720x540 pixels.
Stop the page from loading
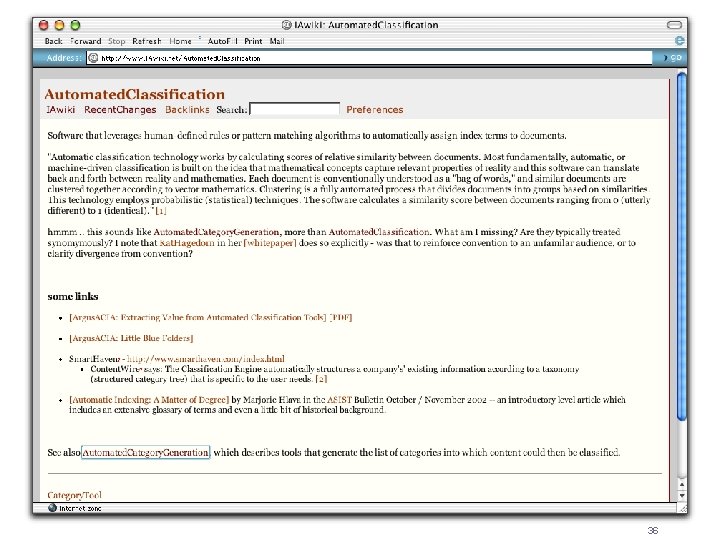click(x=117, y=41)
